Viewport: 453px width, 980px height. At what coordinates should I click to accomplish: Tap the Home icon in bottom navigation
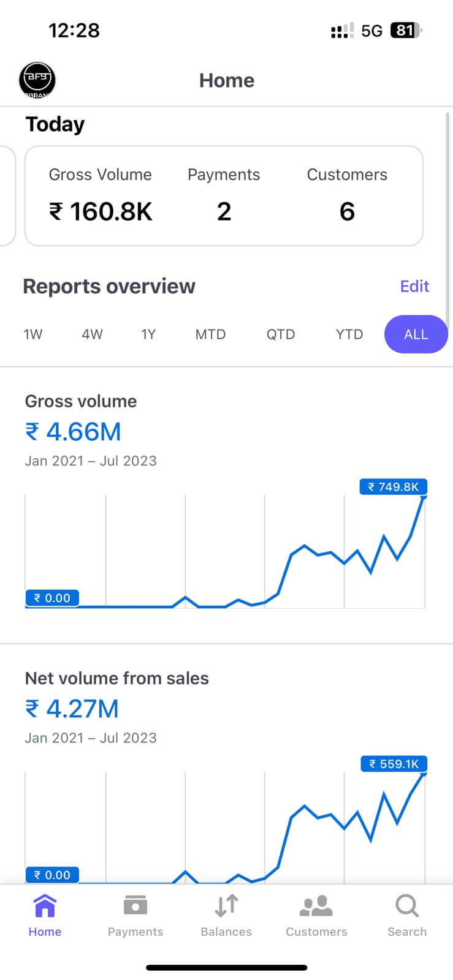[45, 906]
